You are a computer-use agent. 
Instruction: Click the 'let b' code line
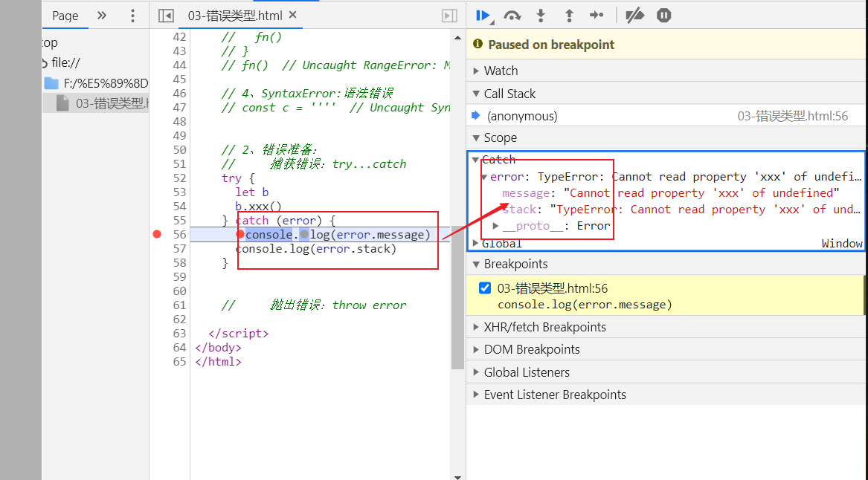coord(252,192)
